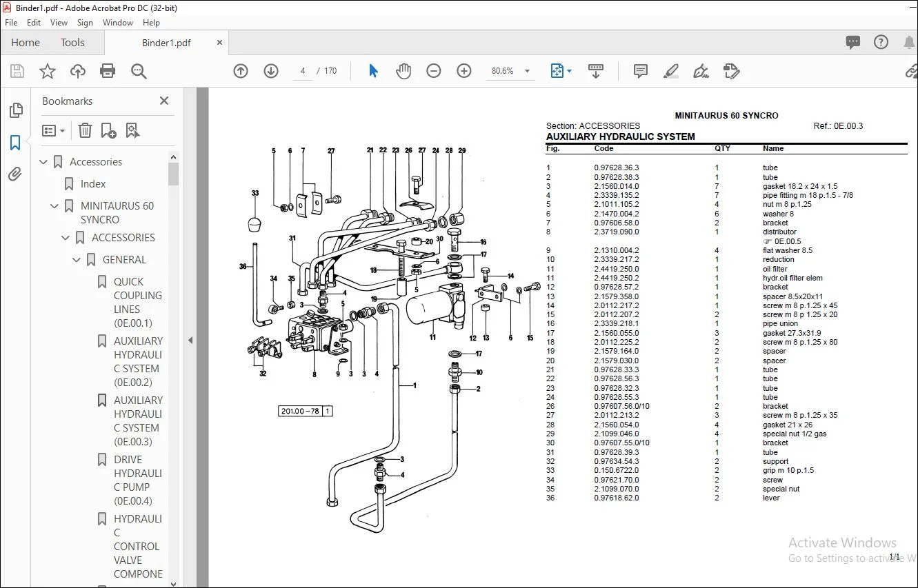Click the 'AUXILIARY HYDRAULIC SYSTEM' page heading
Viewport: 918px width, 588px height.
pyautogui.click(x=620, y=136)
